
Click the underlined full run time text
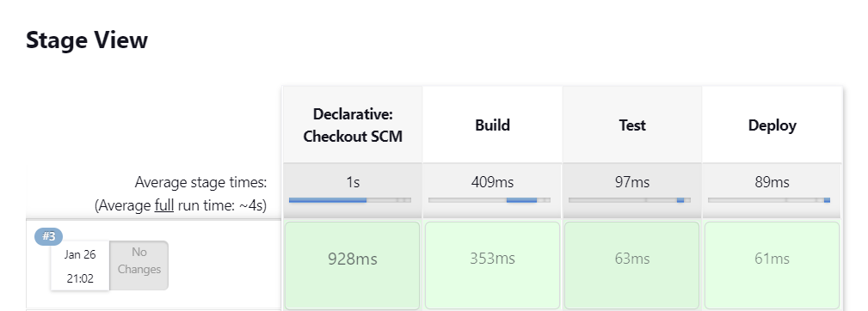(x=163, y=206)
